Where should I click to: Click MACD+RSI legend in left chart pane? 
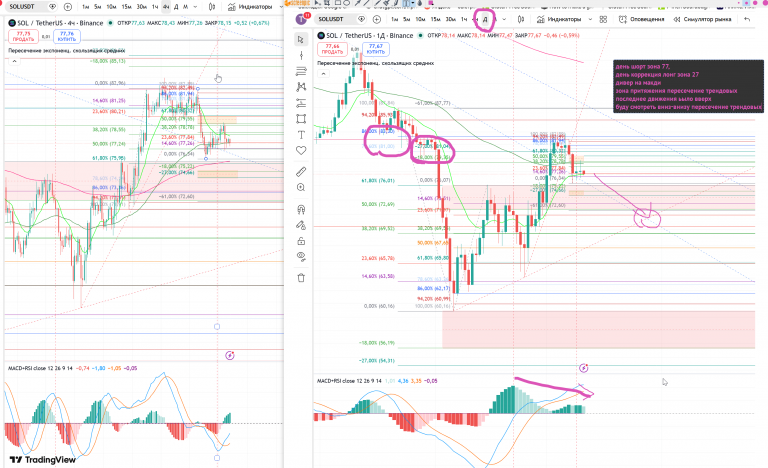[38, 368]
